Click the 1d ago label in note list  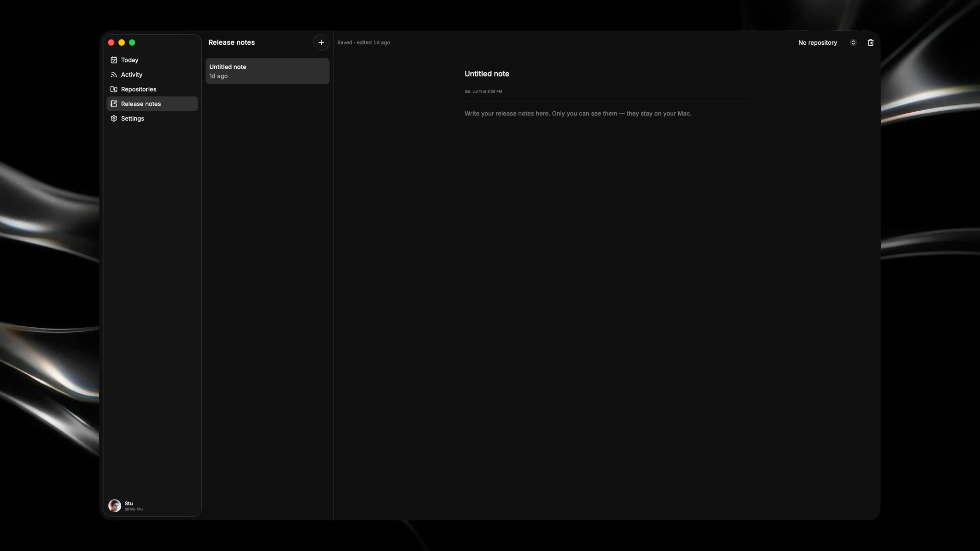point(218,76)
